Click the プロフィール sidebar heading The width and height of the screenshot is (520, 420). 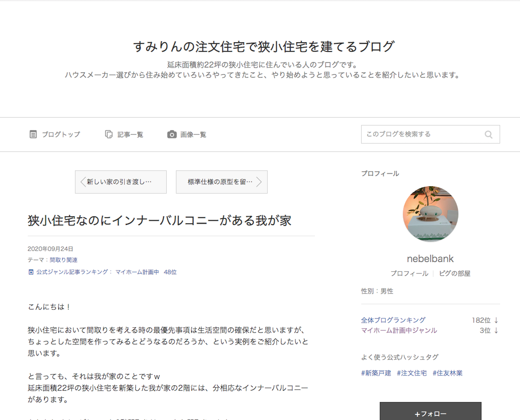(x=380, y=173)
